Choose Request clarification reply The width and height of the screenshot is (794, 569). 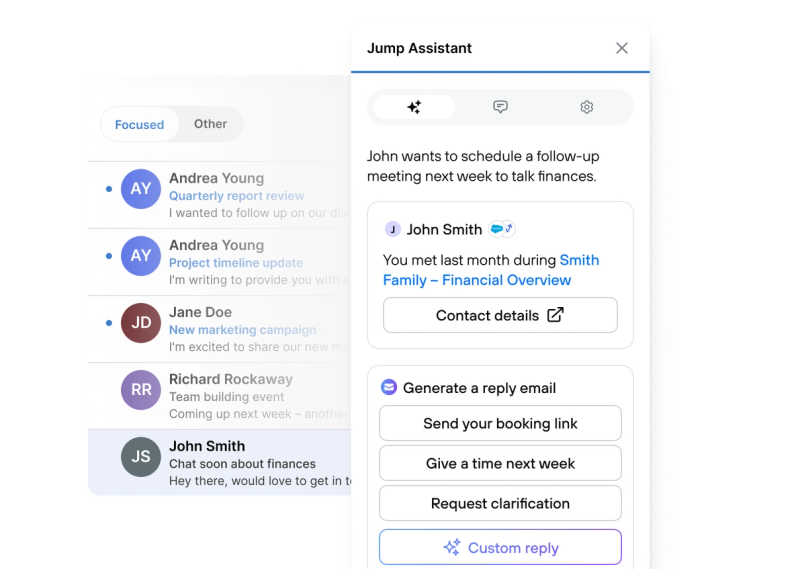click(x=500, y=503)
